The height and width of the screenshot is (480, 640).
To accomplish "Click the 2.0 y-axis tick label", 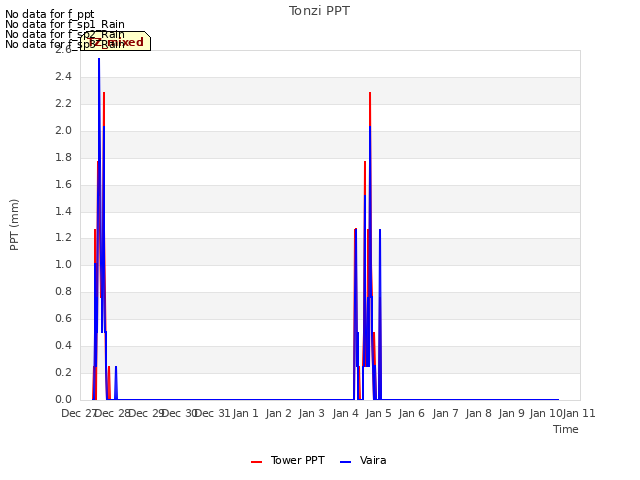I will (63, 131).
